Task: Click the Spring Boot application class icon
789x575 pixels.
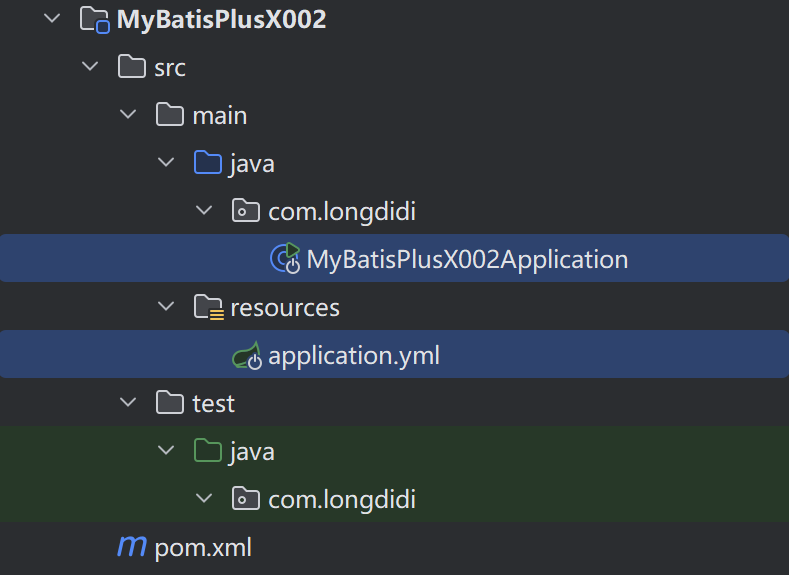Action: [x=285, y=258]
